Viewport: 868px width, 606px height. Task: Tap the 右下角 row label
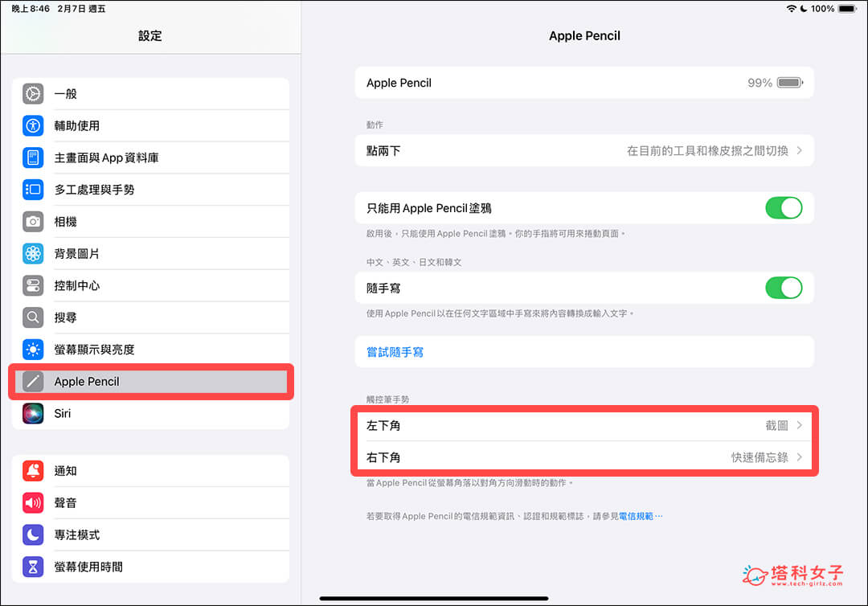tap(383, 457)
